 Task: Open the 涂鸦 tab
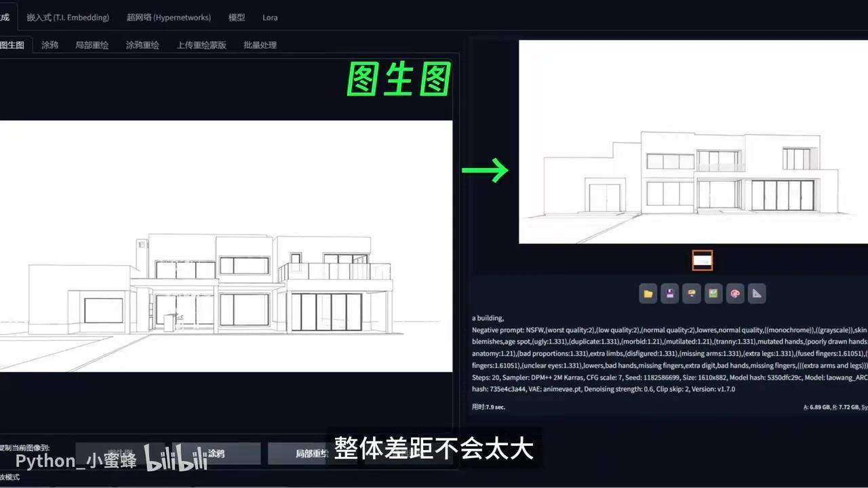(50, 45)
